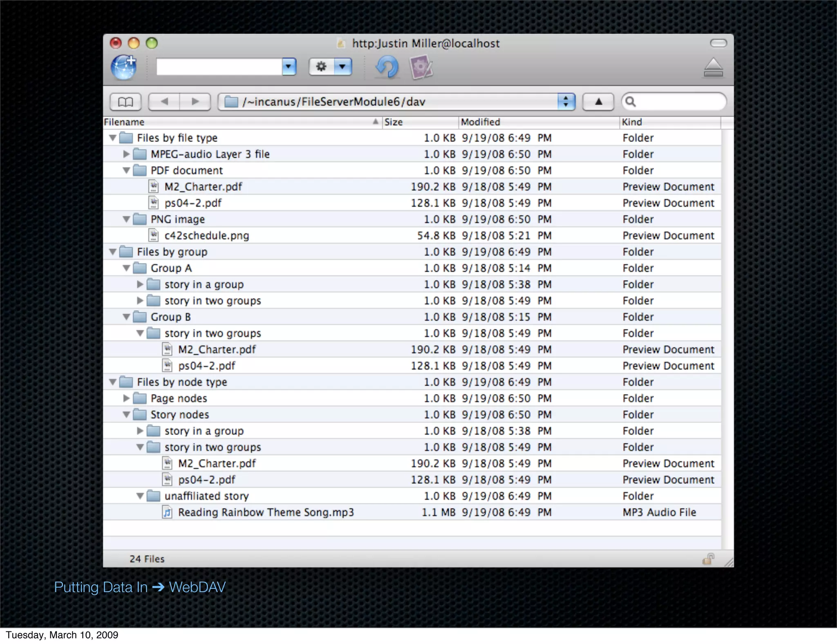Viewport: 837px width, 644px height.
Task: Collapse the unaffiliated story folder
Action: click(140, 496)
